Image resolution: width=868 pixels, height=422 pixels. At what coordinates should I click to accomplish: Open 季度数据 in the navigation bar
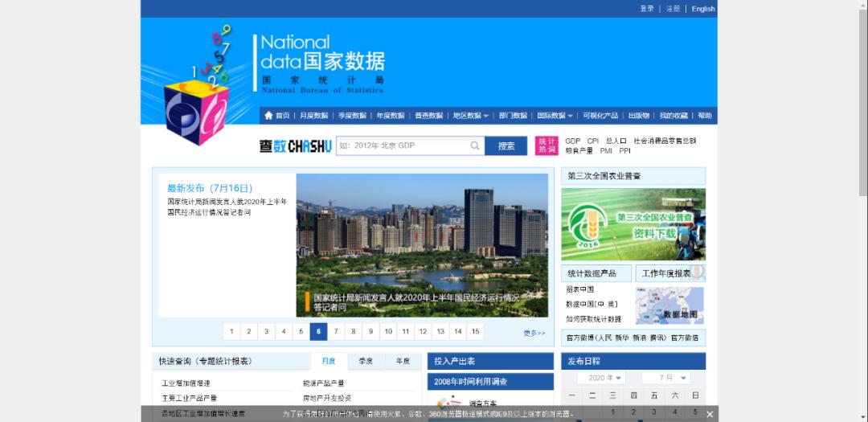(x=352, y=116)
